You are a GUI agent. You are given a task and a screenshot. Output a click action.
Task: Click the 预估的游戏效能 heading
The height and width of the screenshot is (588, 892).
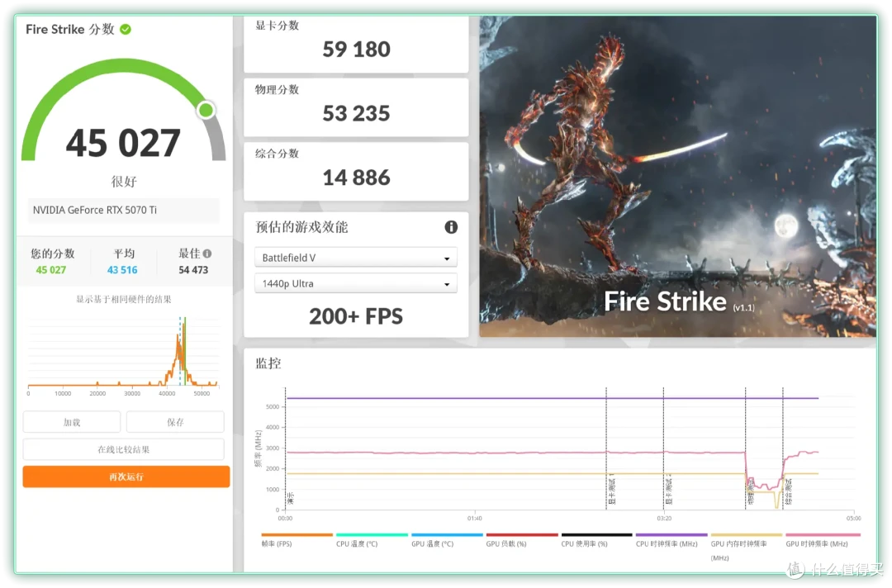pyautogui.click(x=301, y=227)
